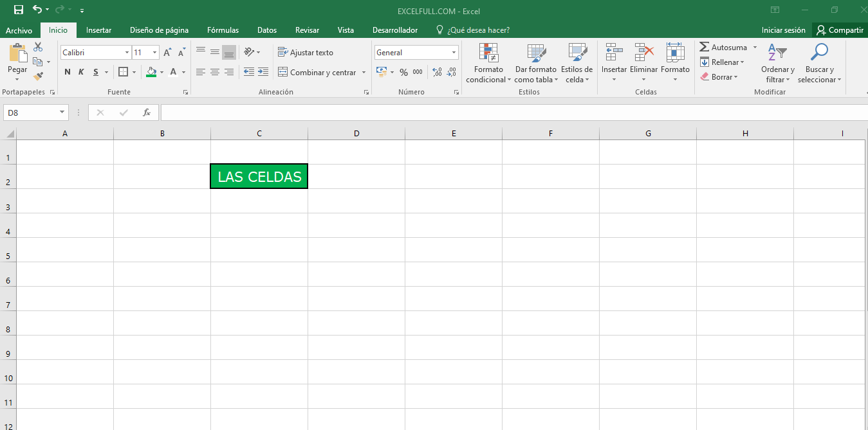Decrease the cell indent

pos(249,72)
